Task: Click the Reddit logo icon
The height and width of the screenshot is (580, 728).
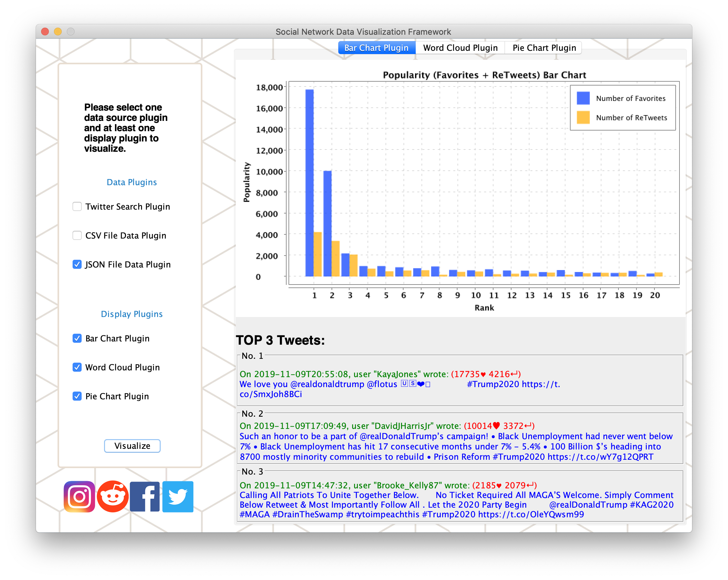Action: click(x=112, y=496)
